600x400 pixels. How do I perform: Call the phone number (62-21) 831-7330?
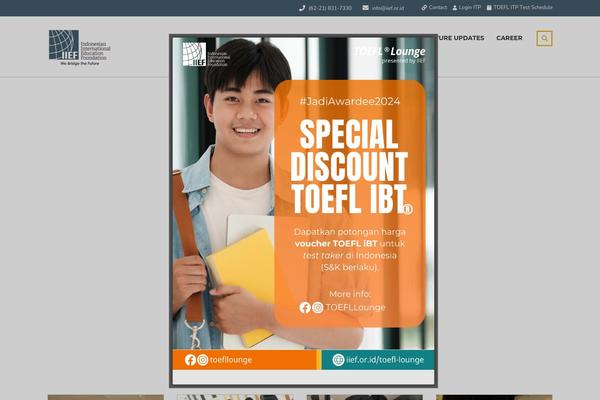[x=330, y=8]
